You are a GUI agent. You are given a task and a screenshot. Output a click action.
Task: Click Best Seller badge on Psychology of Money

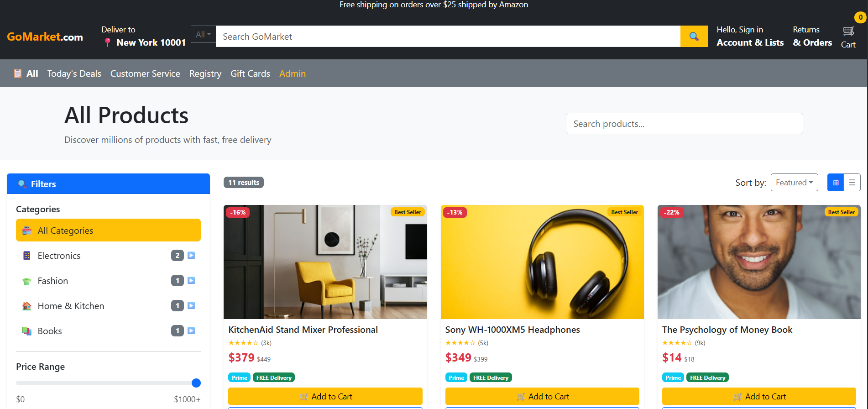(x=841, y=212)
